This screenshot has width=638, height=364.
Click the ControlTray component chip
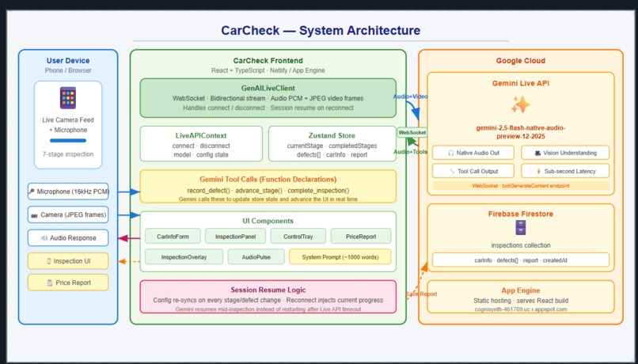coord(298,237)
